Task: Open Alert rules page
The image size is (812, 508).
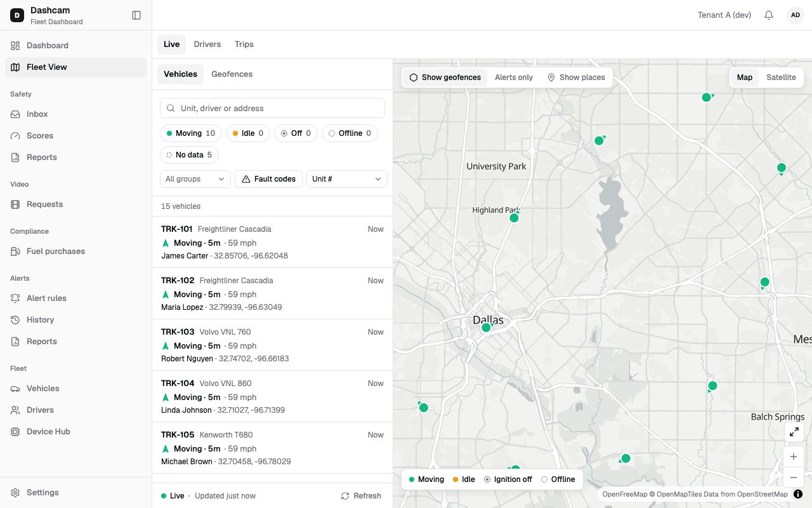Action: (x=75, y=298)
